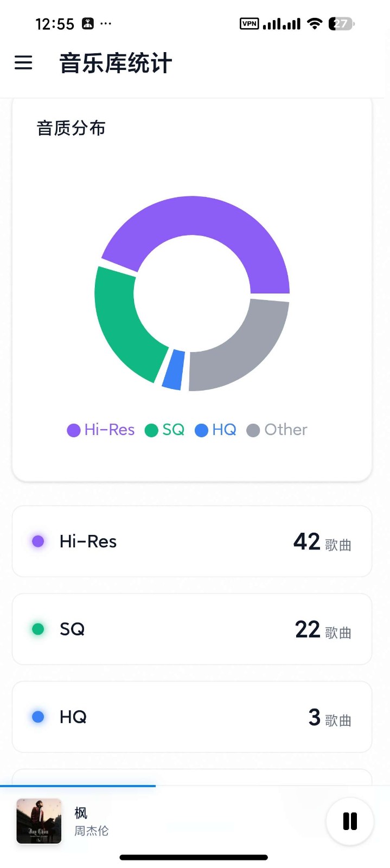
Task: Toggle Hi-Res in the chart legend
Action: pos(101,430)
